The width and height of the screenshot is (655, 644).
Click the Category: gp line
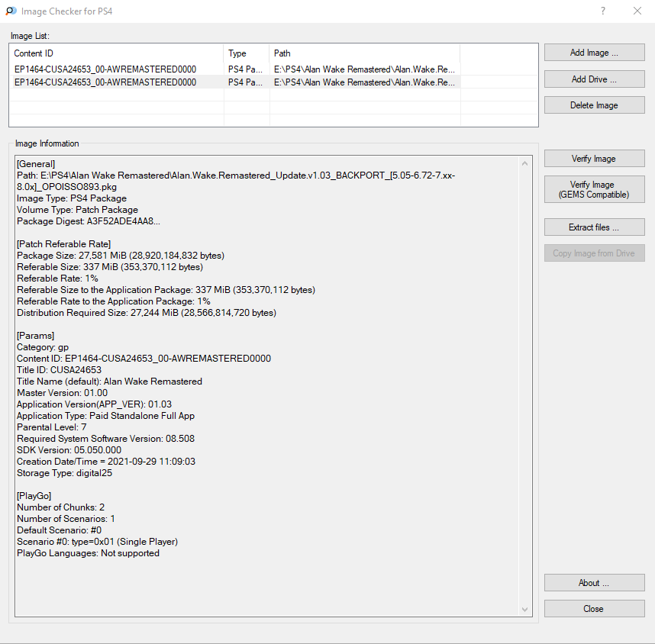tap(43, 347)
